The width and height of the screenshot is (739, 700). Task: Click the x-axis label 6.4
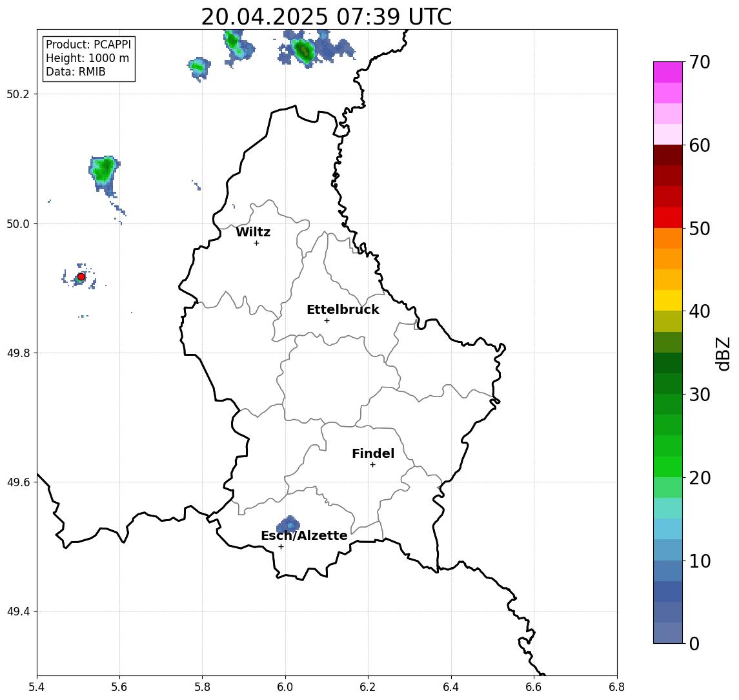(x=451, y=687)
